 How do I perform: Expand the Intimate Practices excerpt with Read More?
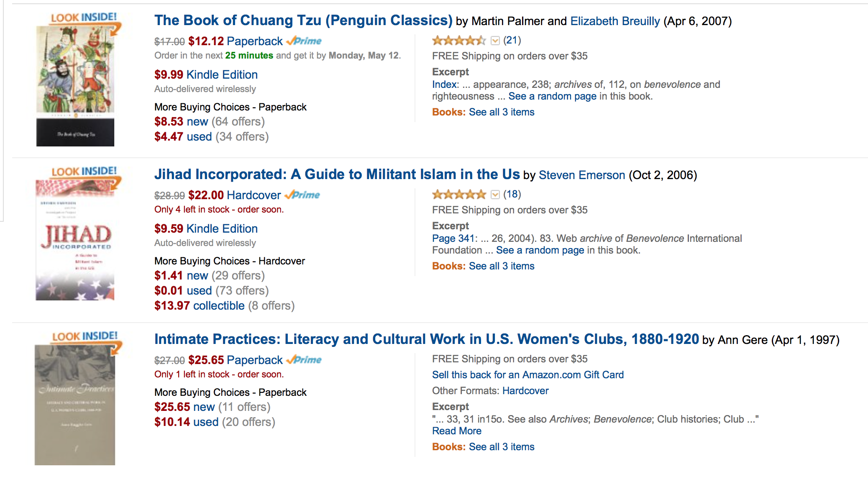[456, 431]
